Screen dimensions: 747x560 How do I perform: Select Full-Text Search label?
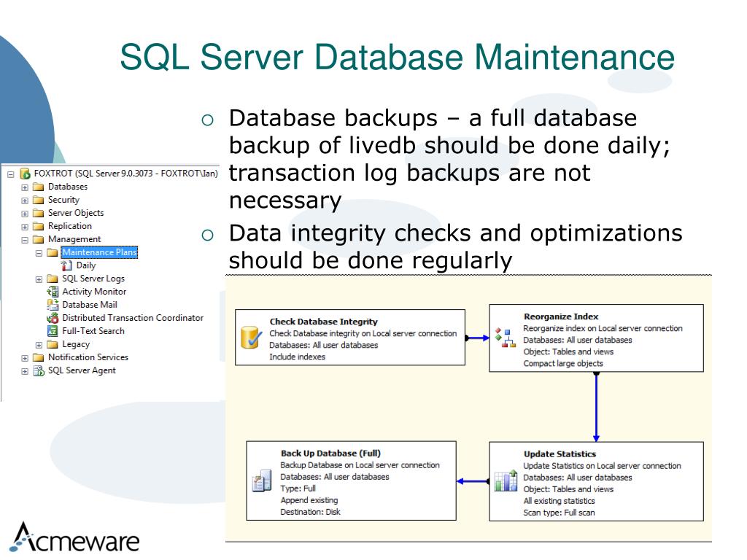coord(93,331)
